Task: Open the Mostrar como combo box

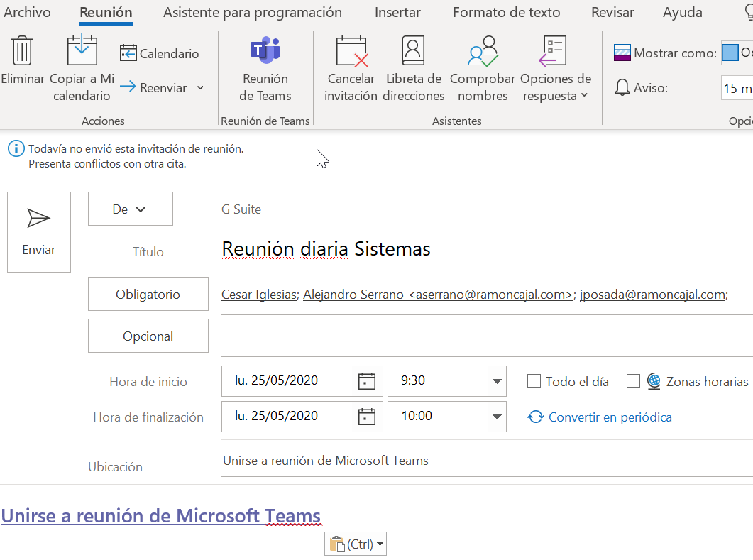Action: (x=737, y=53)
